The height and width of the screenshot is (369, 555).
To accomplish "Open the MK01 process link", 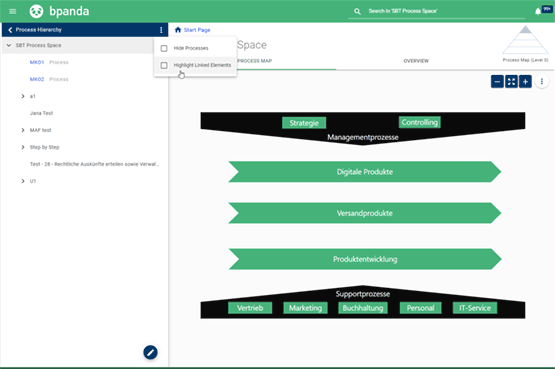I will tap(37, 62).
